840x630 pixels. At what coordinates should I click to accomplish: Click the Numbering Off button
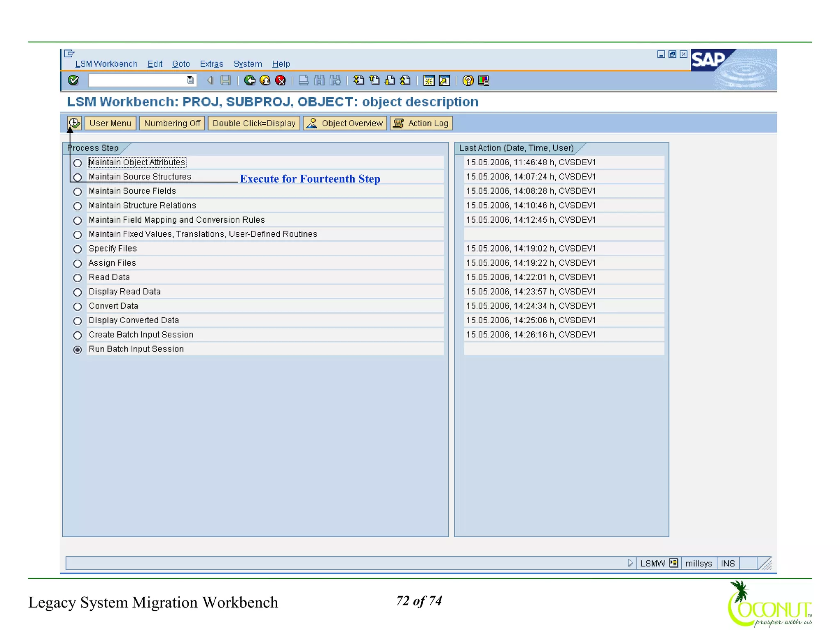pos(172,123)
